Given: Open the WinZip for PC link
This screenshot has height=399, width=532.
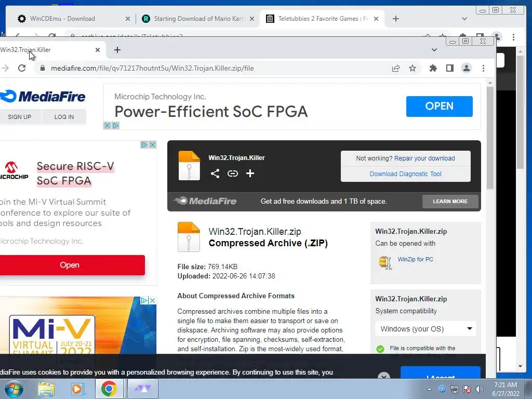Looking at the screenshot, I should 415,259.
